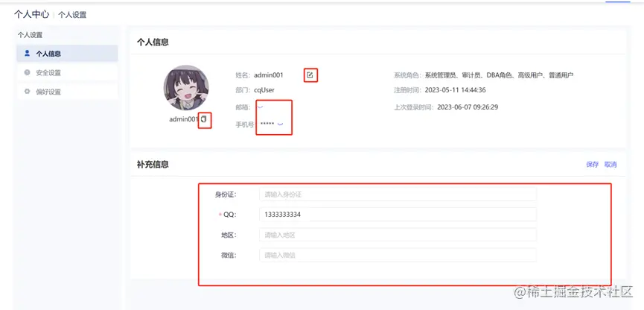Click the 注册时间 label
This screenshot has width=644, height=310.
coord(408,90)
